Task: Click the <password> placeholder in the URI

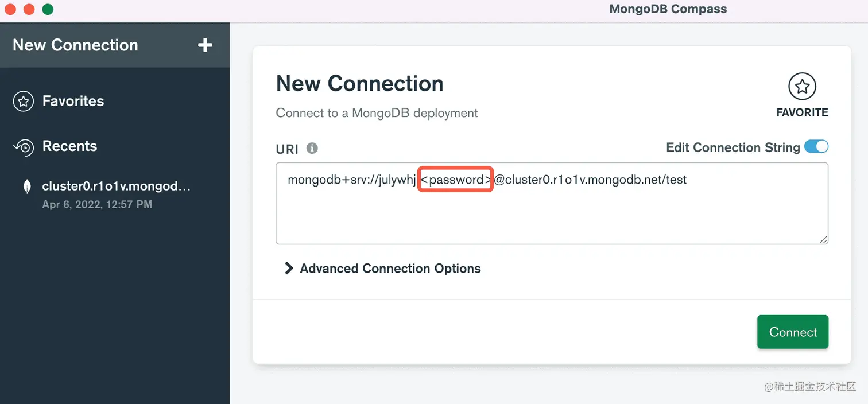Action: (x=456, y=180)
